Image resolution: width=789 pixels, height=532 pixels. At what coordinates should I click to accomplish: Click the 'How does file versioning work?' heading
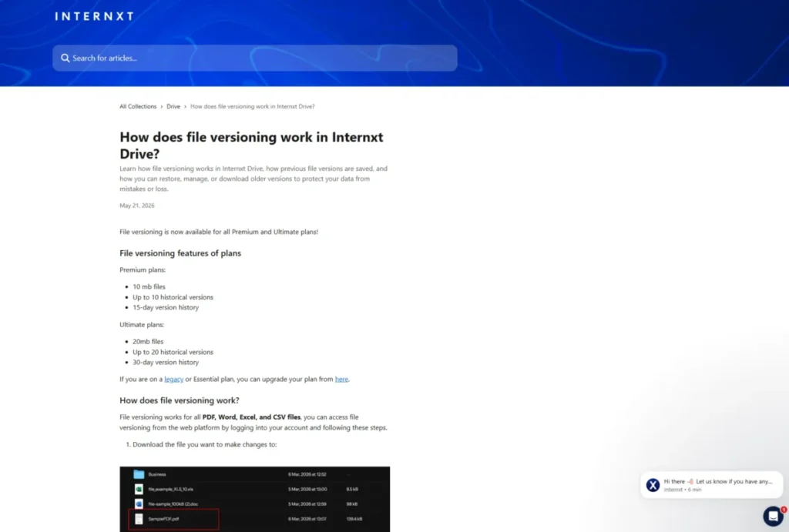179,401
